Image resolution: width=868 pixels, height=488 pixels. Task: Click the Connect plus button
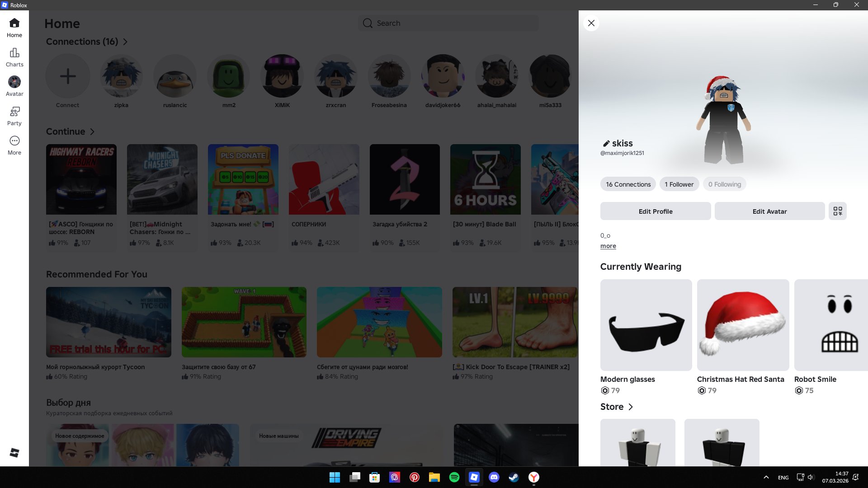(68, 76)
